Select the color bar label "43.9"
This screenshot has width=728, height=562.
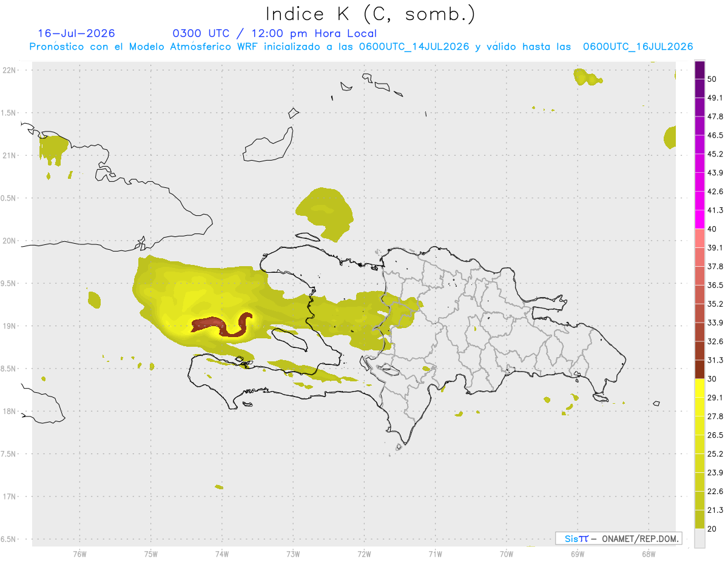pos(715,173)
